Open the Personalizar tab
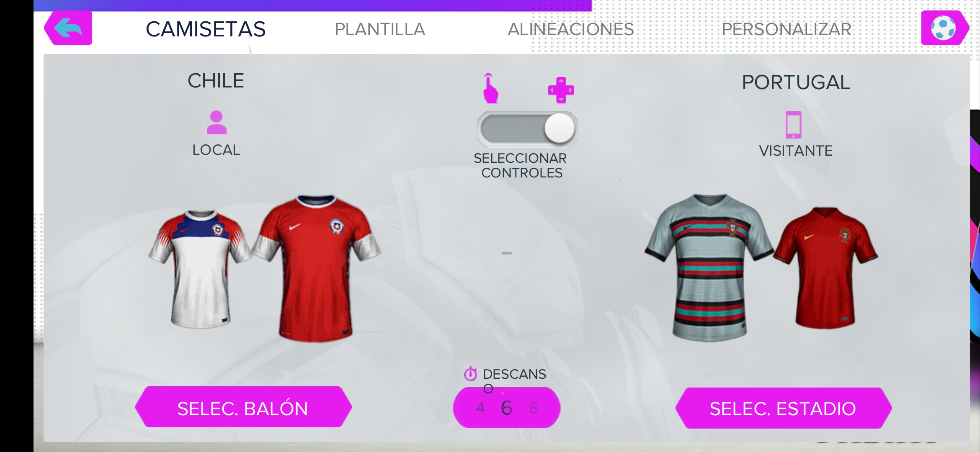The height and width of the screenshot is (452, 980). (787, 29)
